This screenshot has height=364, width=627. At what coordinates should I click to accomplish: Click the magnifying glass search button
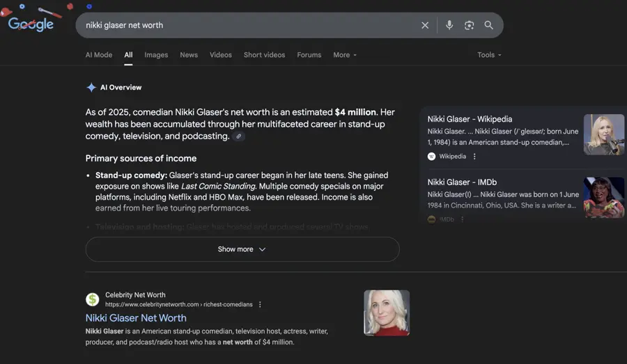489,25
